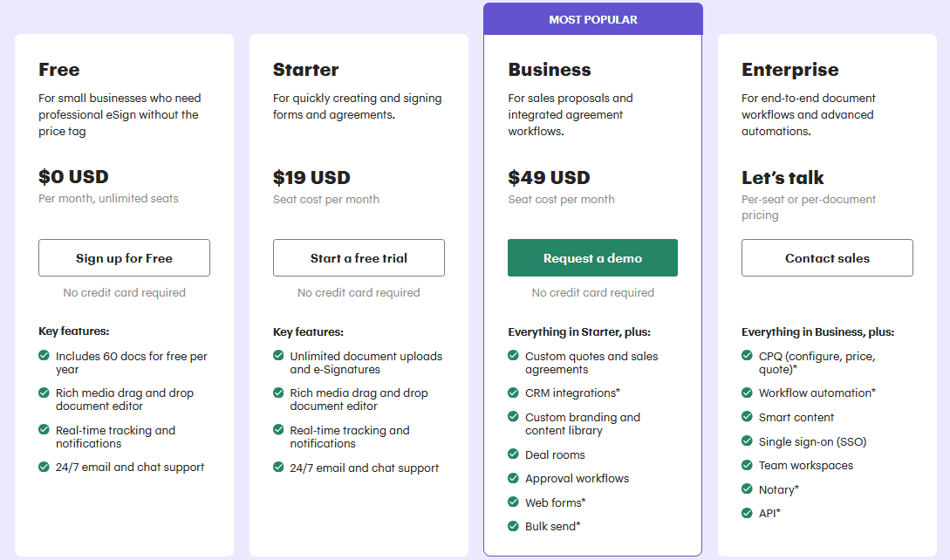
Task: Click the purple "MOST POPULAR" banner
Action: (592, 18)
